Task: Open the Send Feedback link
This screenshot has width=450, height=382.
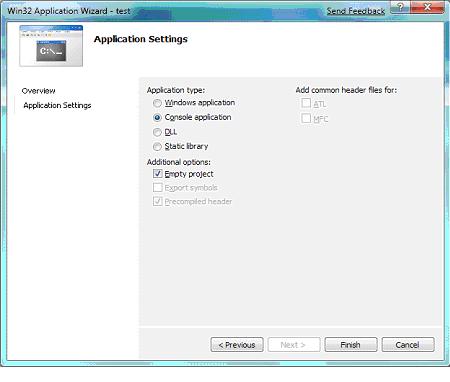Action: tap(356, 11)
